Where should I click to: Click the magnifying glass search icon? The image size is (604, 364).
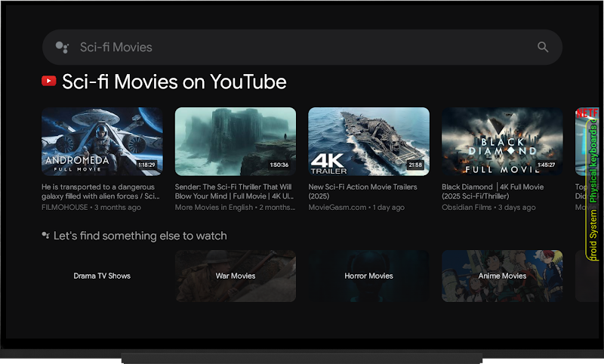pyautogui.click(x=543, y=47)
